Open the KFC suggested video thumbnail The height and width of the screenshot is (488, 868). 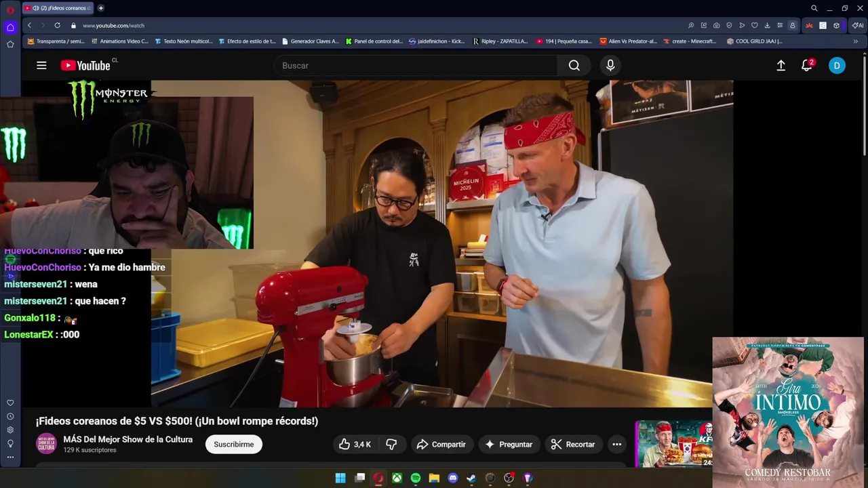click(673, 443)
